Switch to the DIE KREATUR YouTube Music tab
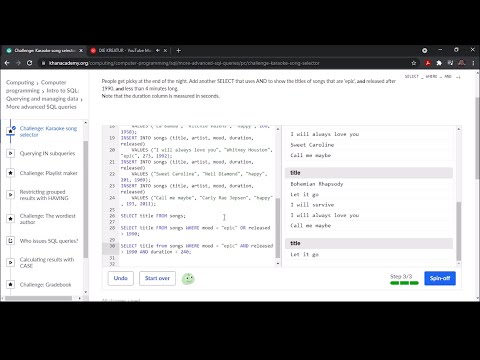 [x=125, y=50]
